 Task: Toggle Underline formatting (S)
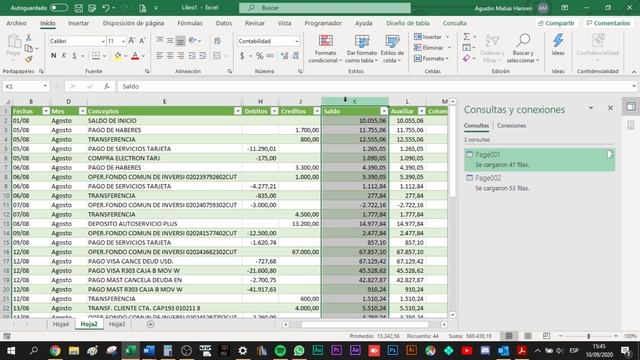click(x=74, y=56)
